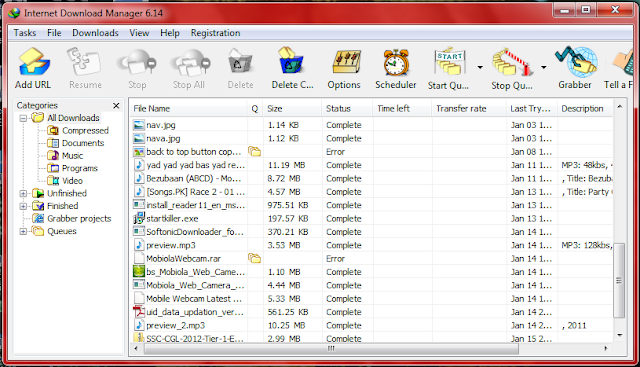Screen dimensions: 640x367
Task: Click the bs_Mobiola_Web_Came green icon
Action: pos(139,272)
